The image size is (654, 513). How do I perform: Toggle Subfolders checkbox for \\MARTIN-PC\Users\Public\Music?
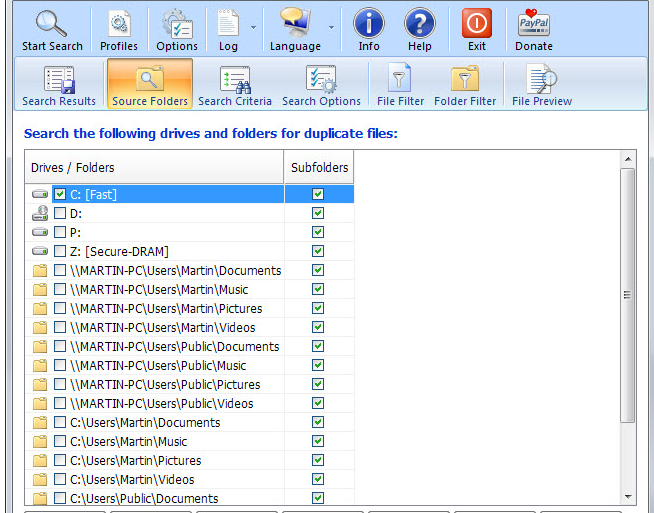(318, 365)
